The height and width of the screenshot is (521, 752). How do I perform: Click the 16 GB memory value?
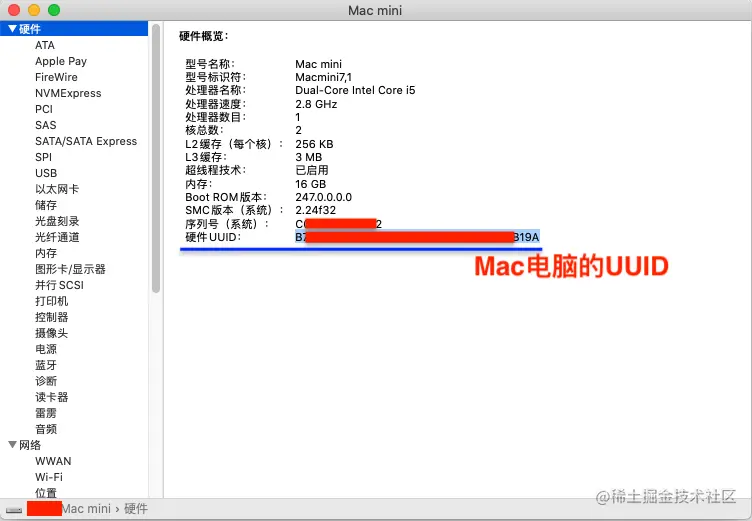pos(311,184)
